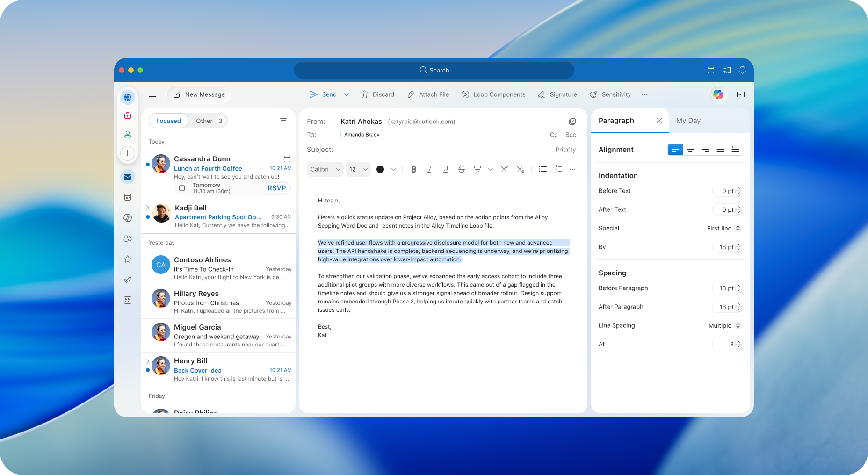Expand the font color dropdown arrow
Viewport: 868px width, 475px height.
tap(393, 169)
